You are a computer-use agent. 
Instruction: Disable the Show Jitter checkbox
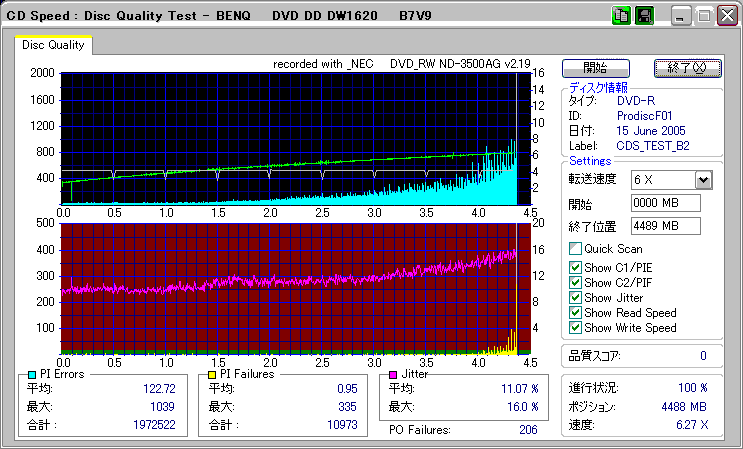pyautogui.click(x=575, y=297)
